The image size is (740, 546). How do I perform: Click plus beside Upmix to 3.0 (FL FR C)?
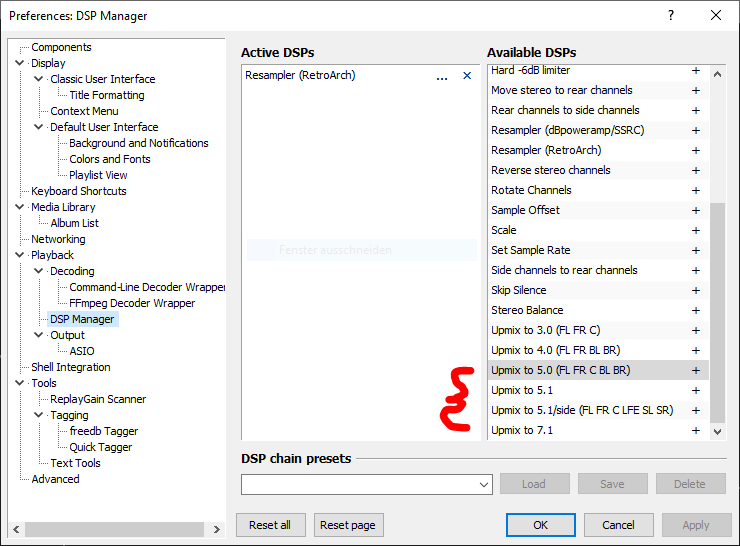[695, 330]
